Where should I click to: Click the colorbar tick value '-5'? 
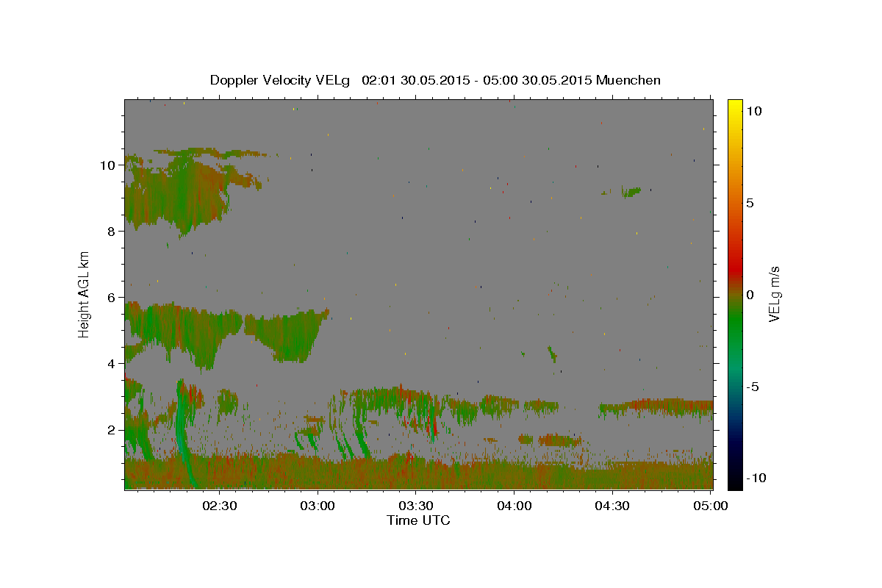(752, 387)
